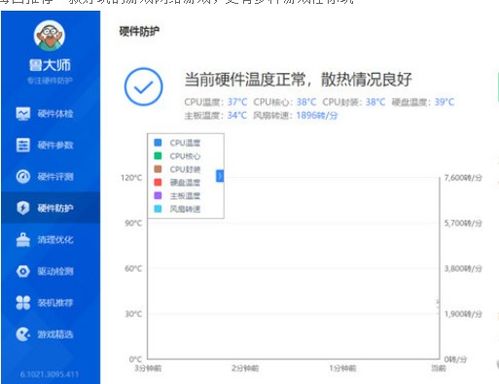Image resolution: width=499 pixels, height=384 pixels.
Task: Click the CPU温度 value 37°C
Action: pyautogui.click(x=237, y=102)
